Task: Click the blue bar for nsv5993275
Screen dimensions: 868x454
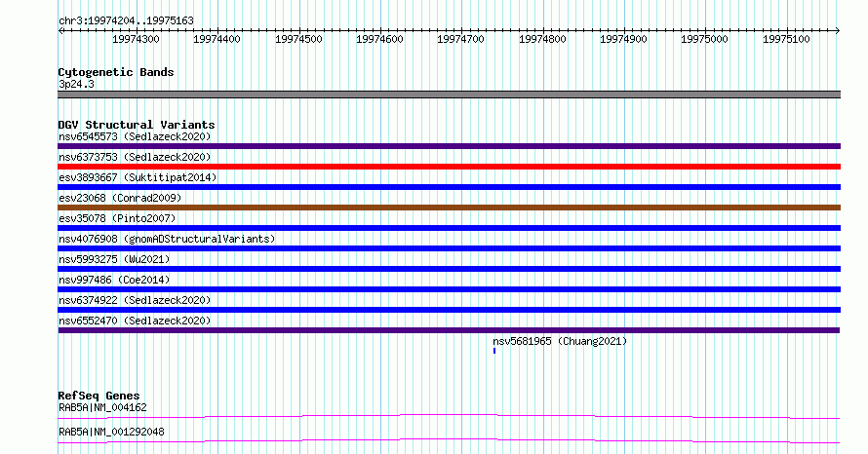Action: (449, 269)
